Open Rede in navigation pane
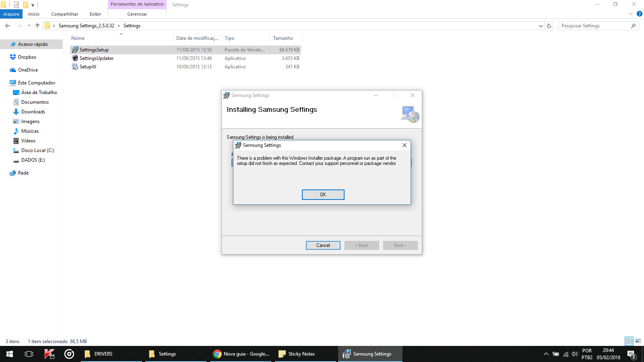The width and height of the screenshot is (644, 362). click(x=23, y=173)
